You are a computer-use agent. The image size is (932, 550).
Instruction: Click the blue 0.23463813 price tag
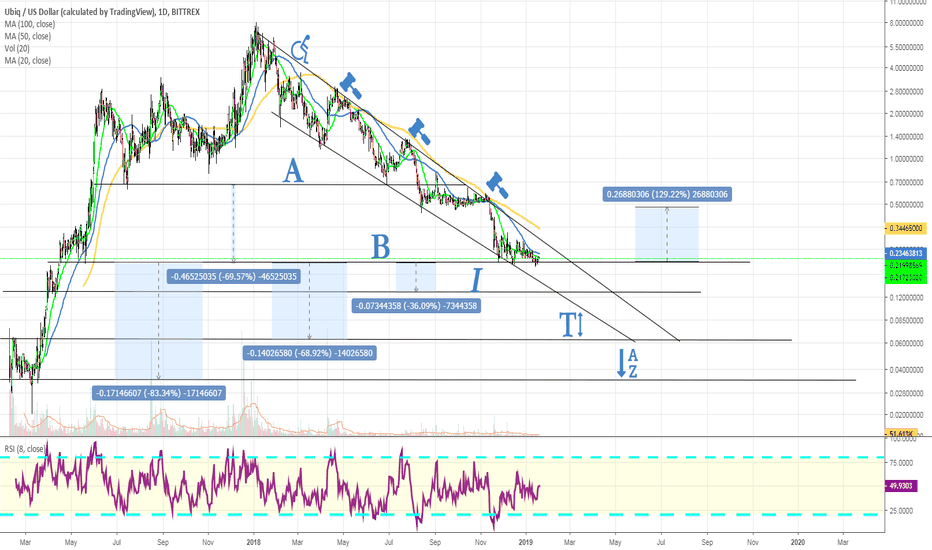tap(905, 253)
